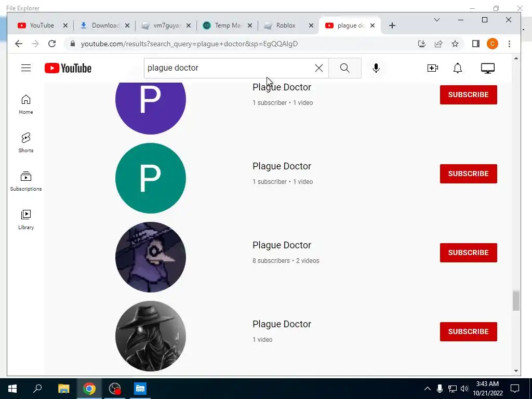Image resolution: width=532 pixels, height=399 pixels.
Task: Open Plague Doctor title above green P's 1 subscriber
Action: (x=282, y=166)
